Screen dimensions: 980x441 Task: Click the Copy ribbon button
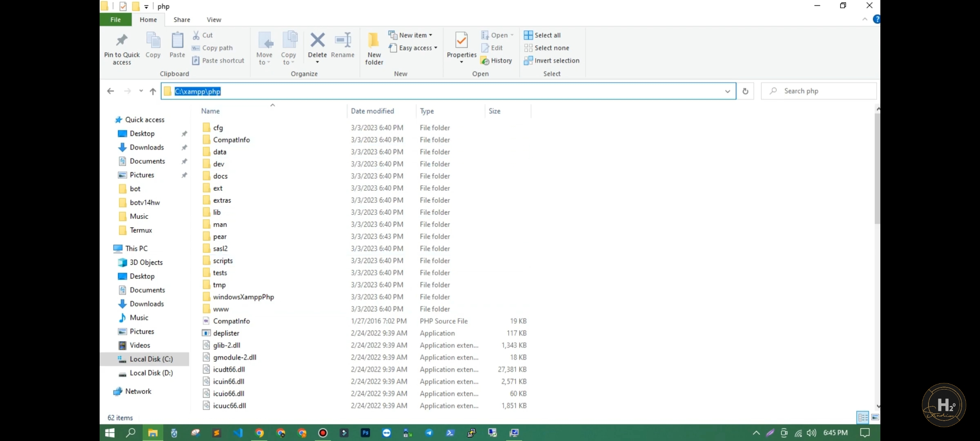(153, 45)
